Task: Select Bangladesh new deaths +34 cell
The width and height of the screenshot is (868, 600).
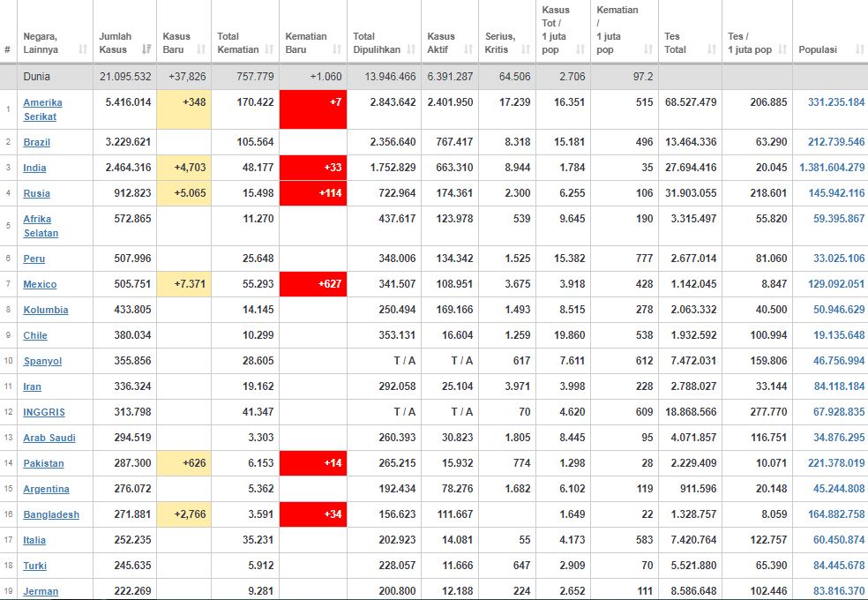Action: coord(313,514)
